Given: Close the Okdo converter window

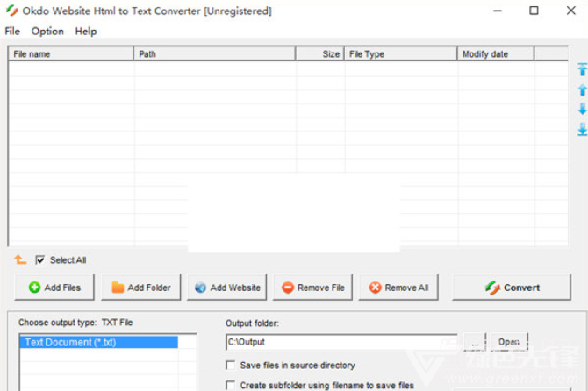Looking at the screenshot, I should [x=570, y=11].
